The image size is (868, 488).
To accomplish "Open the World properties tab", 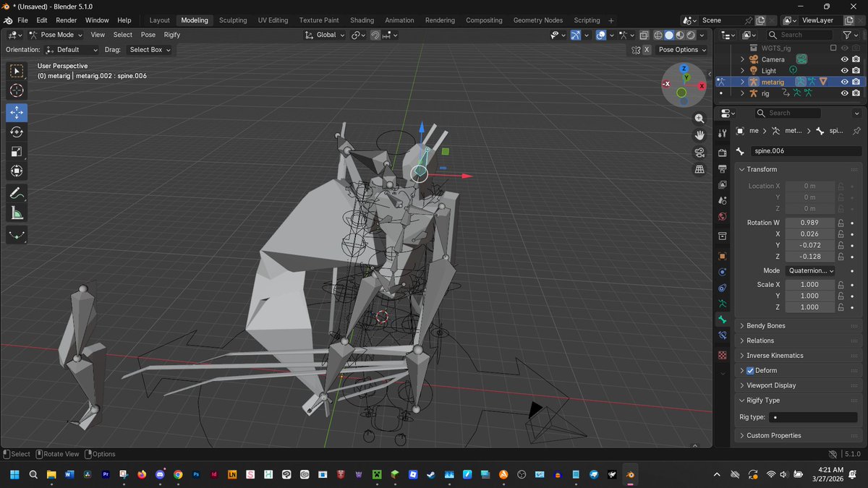I will [722, 216].
